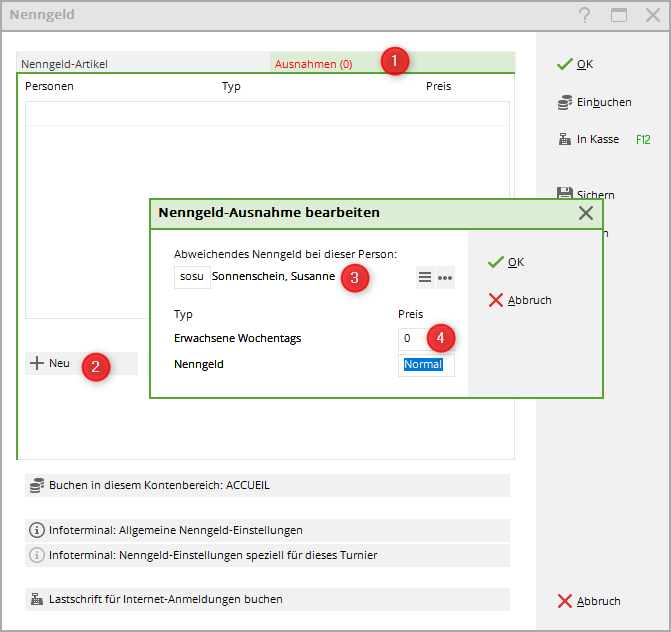Click the green checkmark in exception dialog
The height and width of the screenshot is (632, 671).
click(x=496, y=262)
